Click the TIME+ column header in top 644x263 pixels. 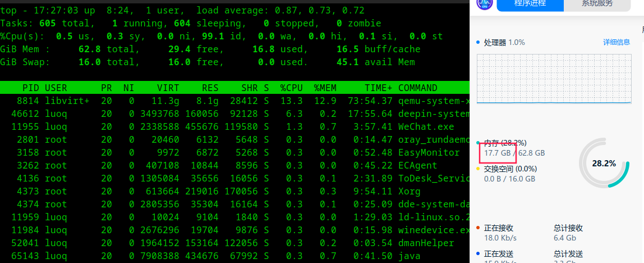(x=378, y=88)
